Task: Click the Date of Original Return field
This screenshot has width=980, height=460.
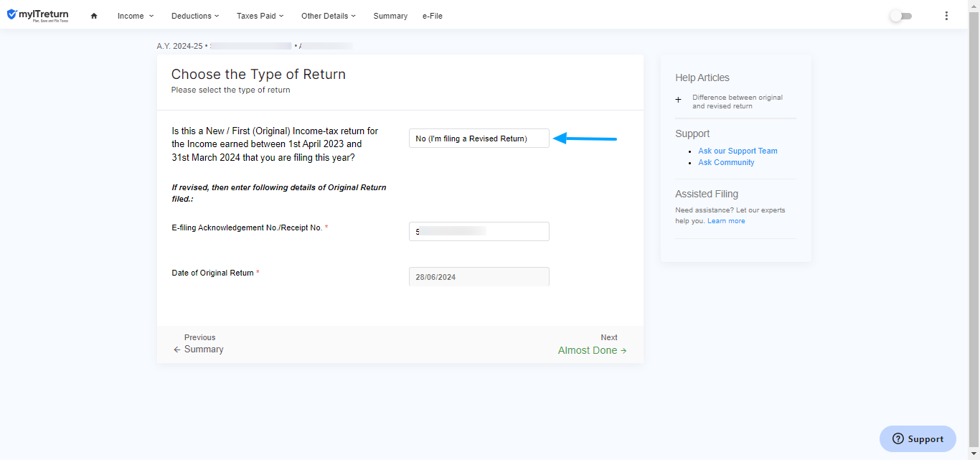Action: [479, 276]
